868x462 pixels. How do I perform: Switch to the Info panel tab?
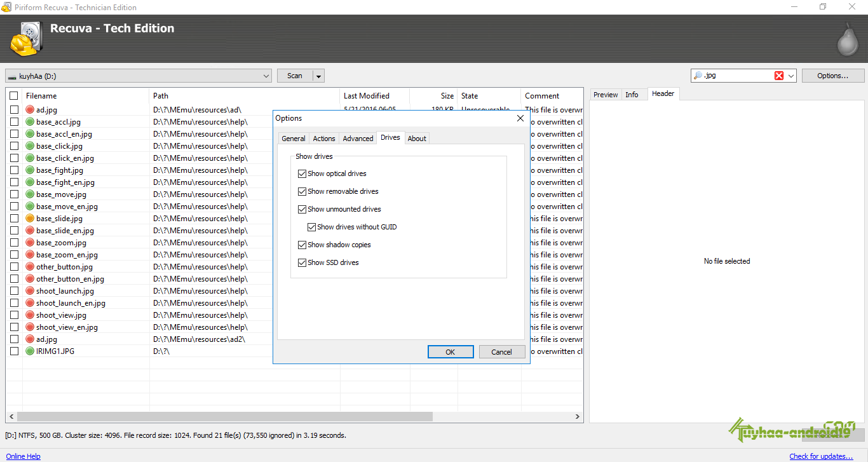632,95
